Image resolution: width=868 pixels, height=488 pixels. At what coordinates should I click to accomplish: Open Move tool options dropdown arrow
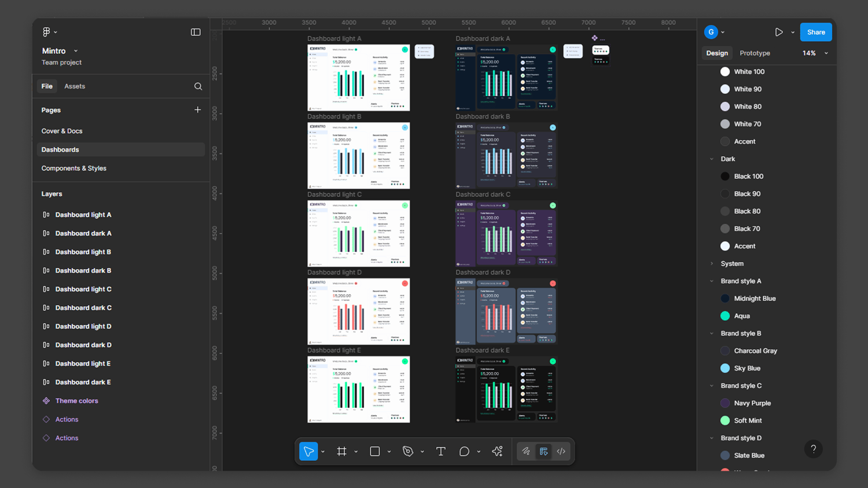coord(323,452)
